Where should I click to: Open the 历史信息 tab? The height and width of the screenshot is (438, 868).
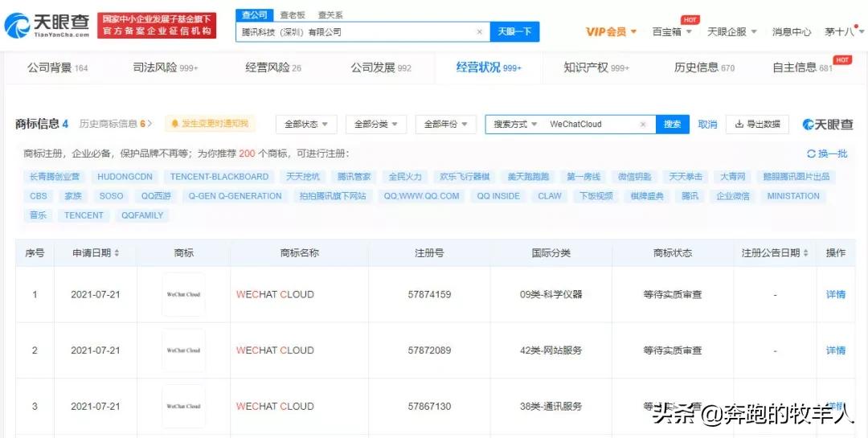[x=704, y=68]
